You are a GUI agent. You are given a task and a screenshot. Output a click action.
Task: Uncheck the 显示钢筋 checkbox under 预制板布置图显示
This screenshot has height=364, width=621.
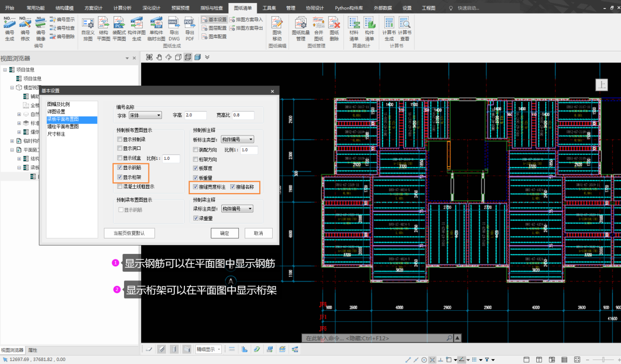(x=120, y=168)
